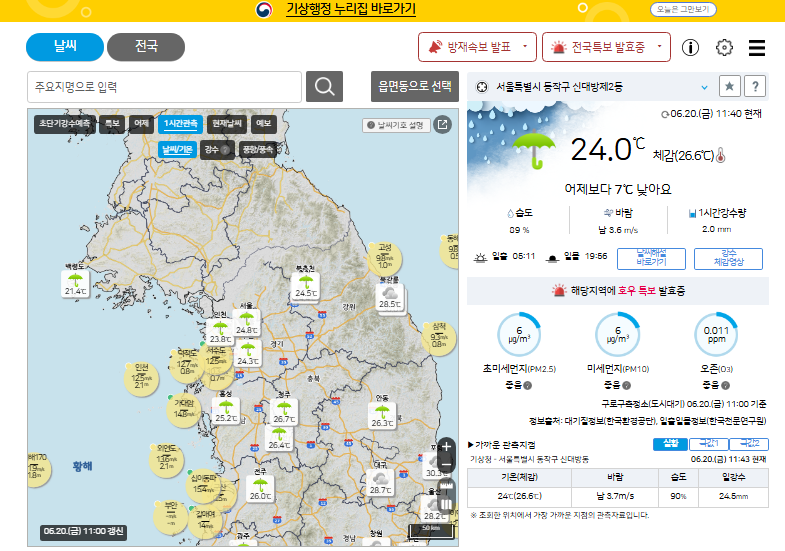Click the 초미세먼지 help question icon
The width and height of the screenshot is (785, 551).
pyautogui.click(x=528, y=385)
